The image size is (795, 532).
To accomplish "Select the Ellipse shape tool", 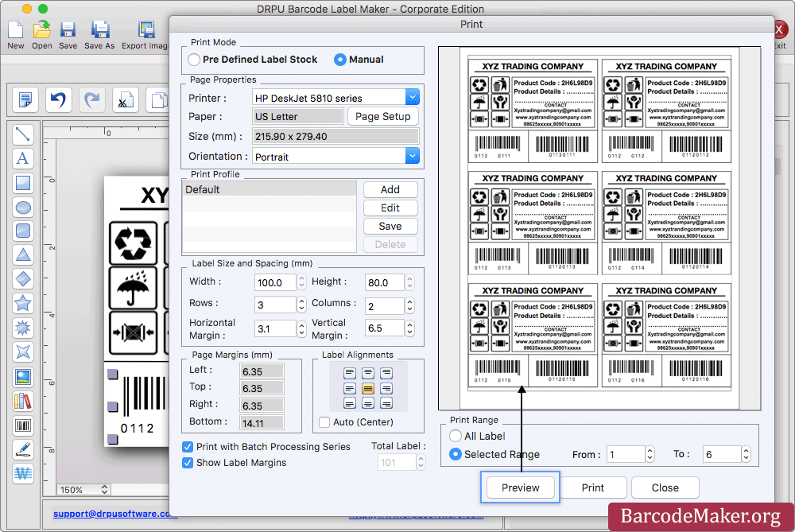I will pos(23,207).
